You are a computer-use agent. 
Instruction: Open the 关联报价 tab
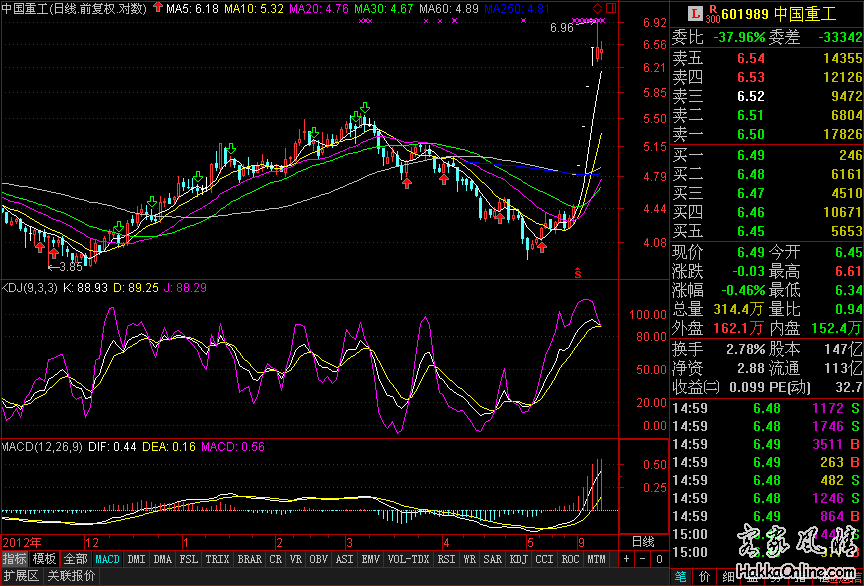click(x=71, y=577)
